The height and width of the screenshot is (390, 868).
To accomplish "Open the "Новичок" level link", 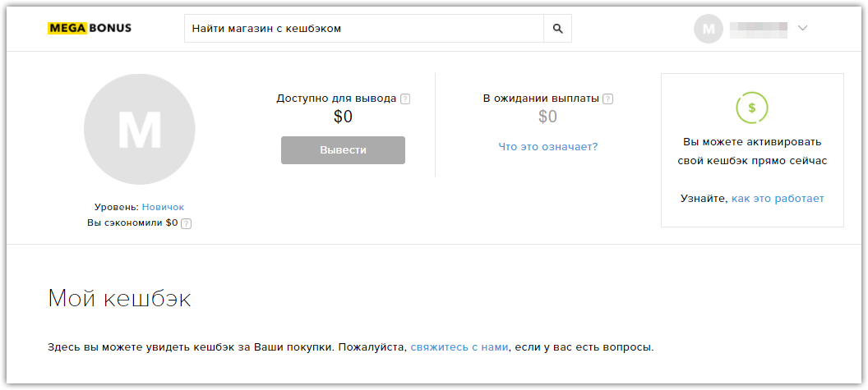I will click(x=163, y=207).
